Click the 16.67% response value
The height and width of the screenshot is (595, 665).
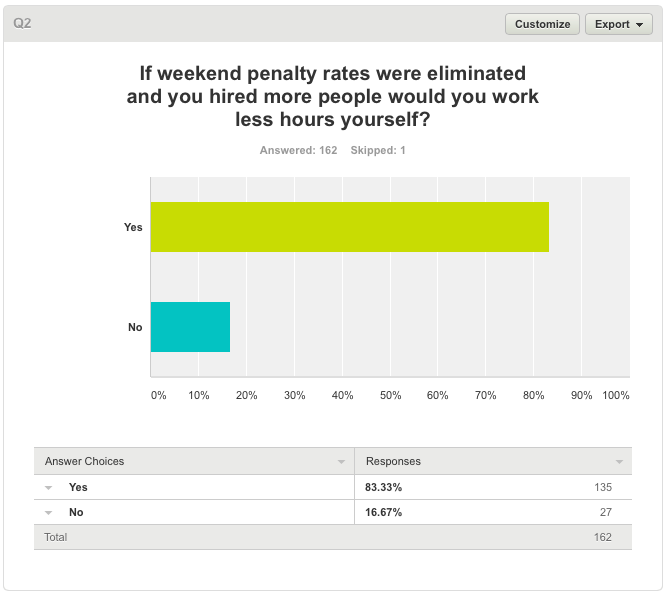383,513
